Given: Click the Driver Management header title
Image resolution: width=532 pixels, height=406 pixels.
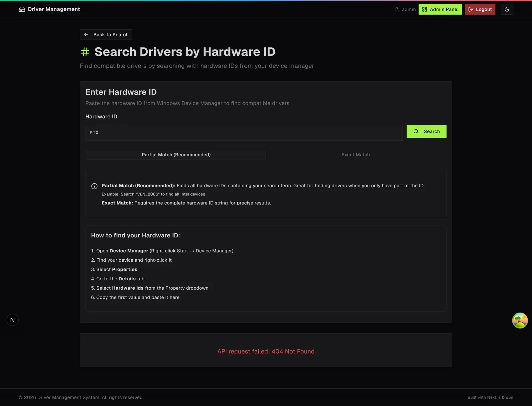Looking at the screenshot, I should [x=54, y=9].
